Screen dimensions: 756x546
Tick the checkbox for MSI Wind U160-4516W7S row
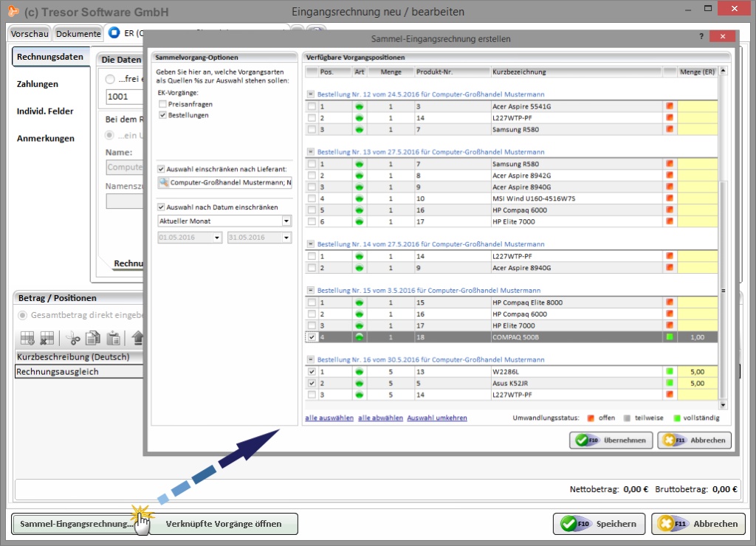(x=312, y=198)
